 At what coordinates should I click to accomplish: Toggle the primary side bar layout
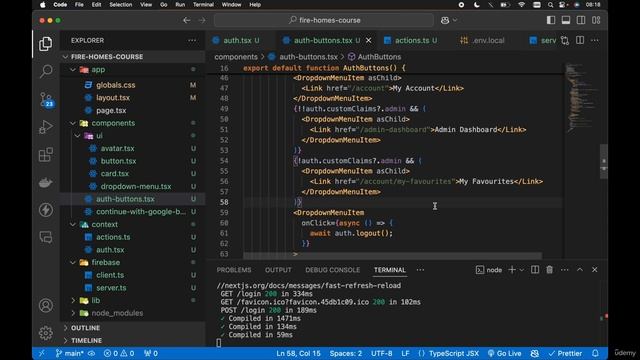(551, 20)
